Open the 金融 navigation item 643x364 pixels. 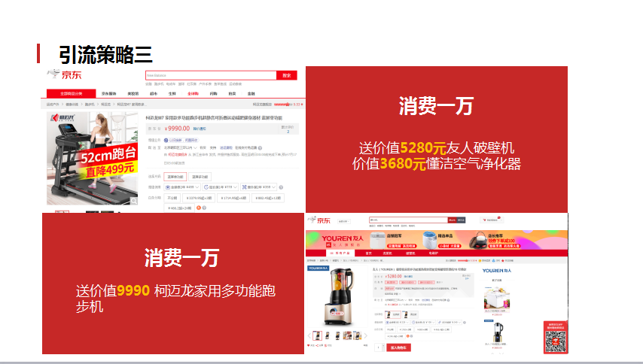coord(251,94)
